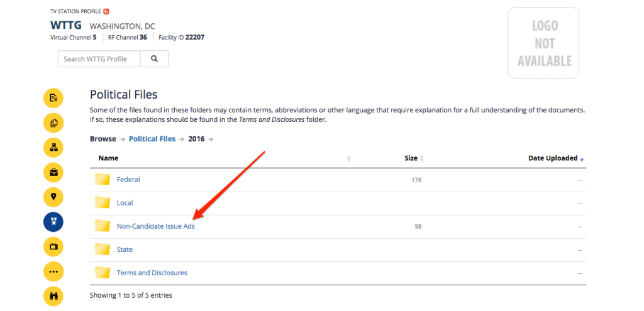The height and width of the screenshot is (311, 644).
Task: Click the orange RSS feed icon
Action: 106,12
